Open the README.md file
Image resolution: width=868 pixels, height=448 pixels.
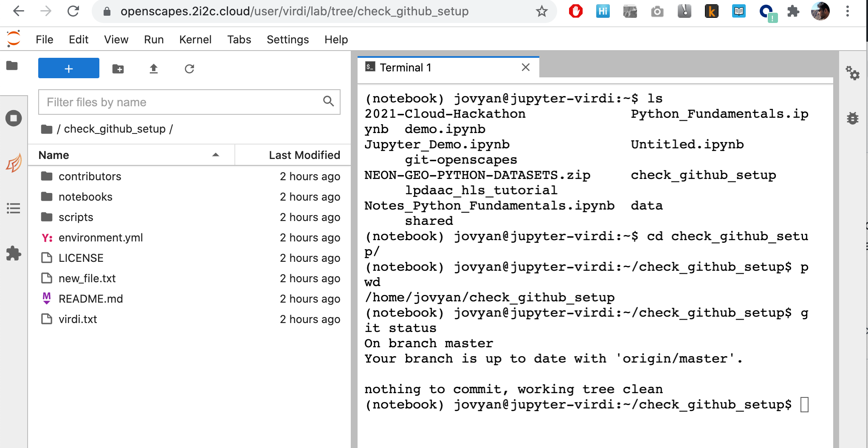tap(90, 298)
